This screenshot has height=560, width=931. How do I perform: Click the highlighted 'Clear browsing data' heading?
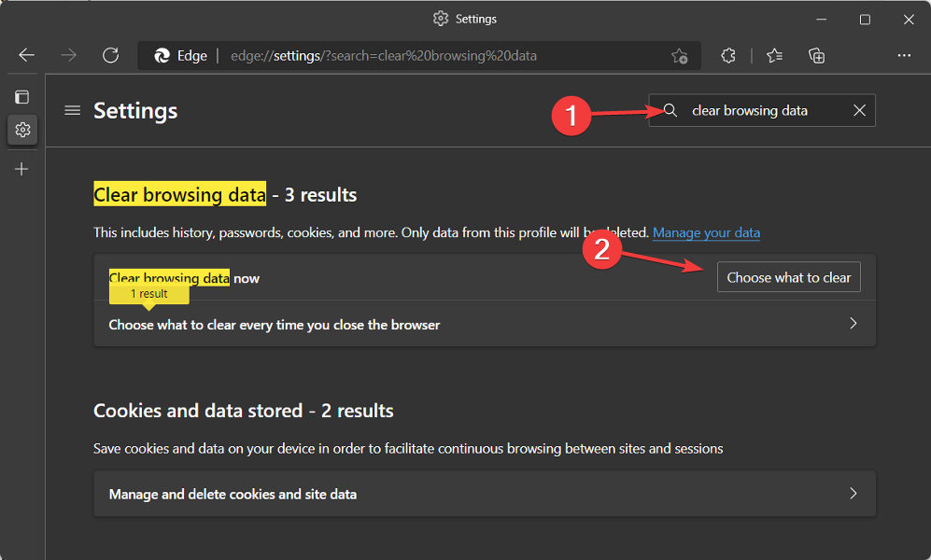(x=180, y=194)
